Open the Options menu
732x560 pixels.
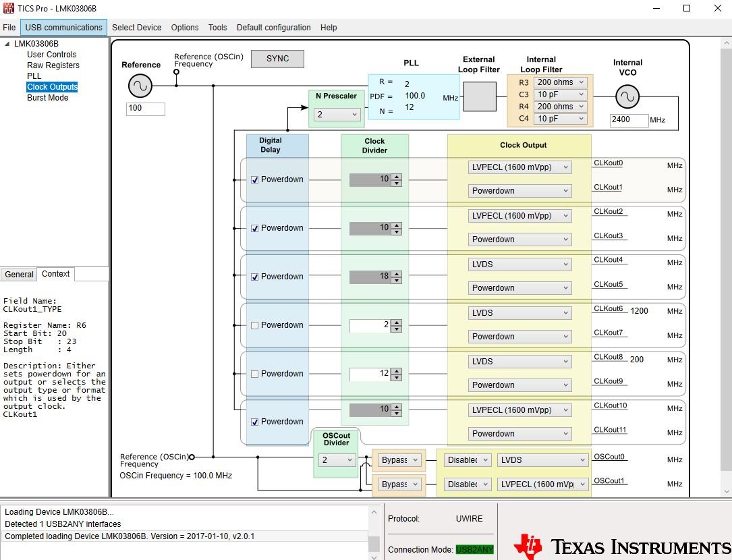click(x=184, y=28)
